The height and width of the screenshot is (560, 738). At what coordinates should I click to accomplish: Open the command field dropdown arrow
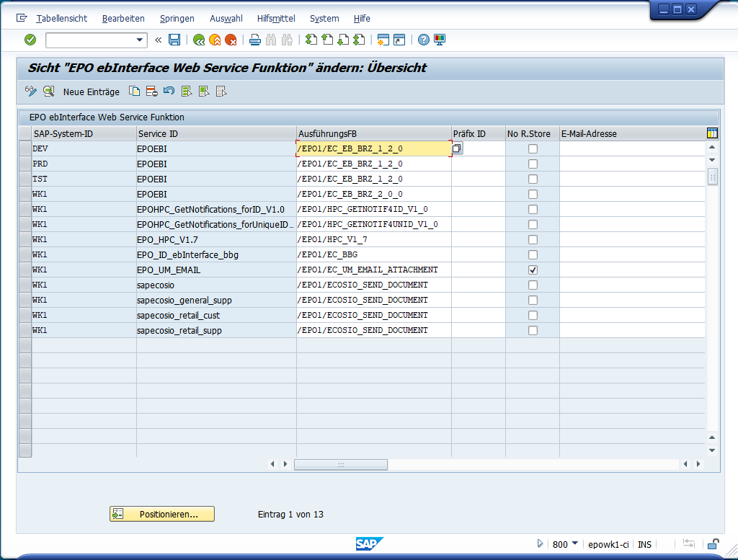[139, 40]
